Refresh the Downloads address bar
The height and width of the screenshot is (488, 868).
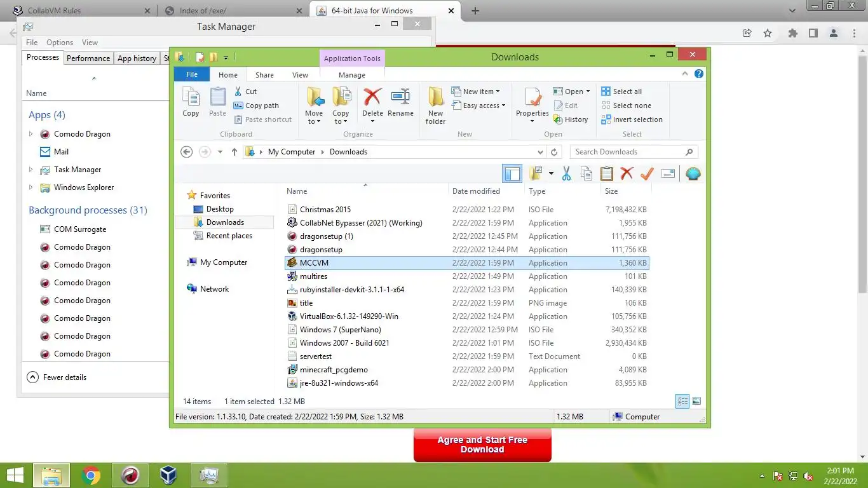[x=554, y=152]
